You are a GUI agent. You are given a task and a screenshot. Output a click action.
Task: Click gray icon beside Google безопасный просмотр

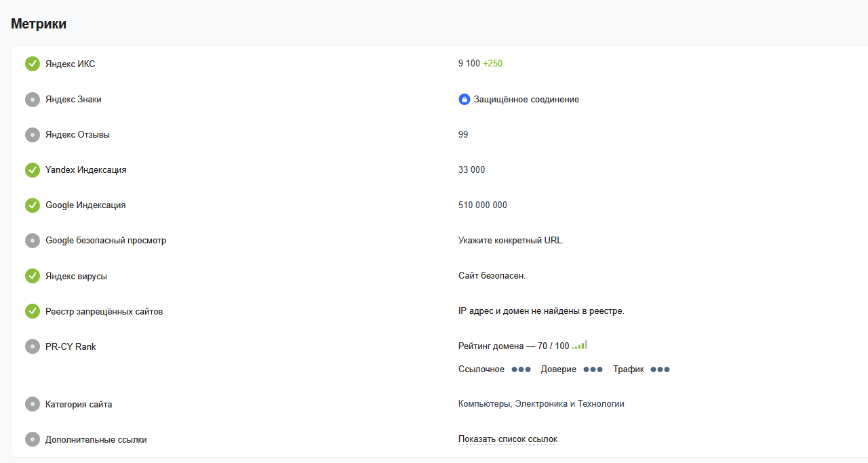33,241
